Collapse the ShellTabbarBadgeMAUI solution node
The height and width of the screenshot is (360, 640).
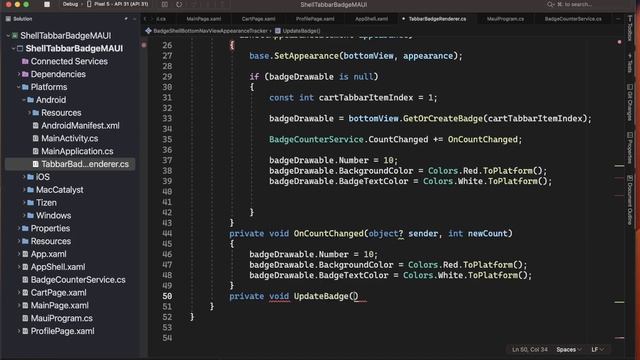pyautogui.click(x=8, y=36)
